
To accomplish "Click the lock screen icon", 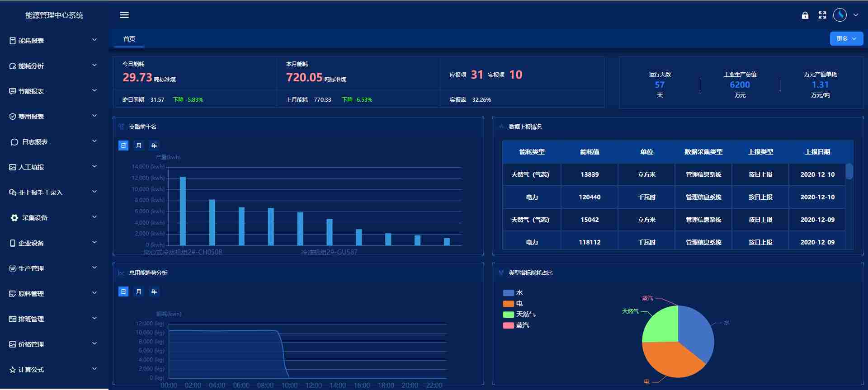I will [x=805, y=15].
